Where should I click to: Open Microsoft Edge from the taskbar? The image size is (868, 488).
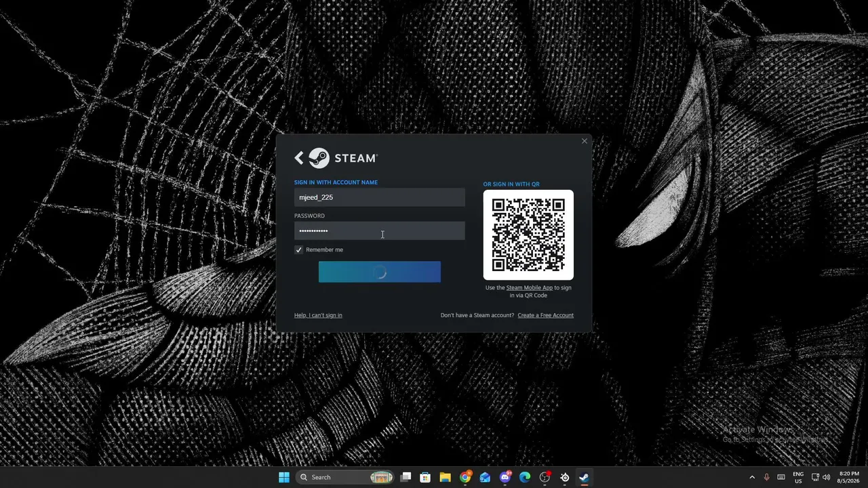[525, 477]
